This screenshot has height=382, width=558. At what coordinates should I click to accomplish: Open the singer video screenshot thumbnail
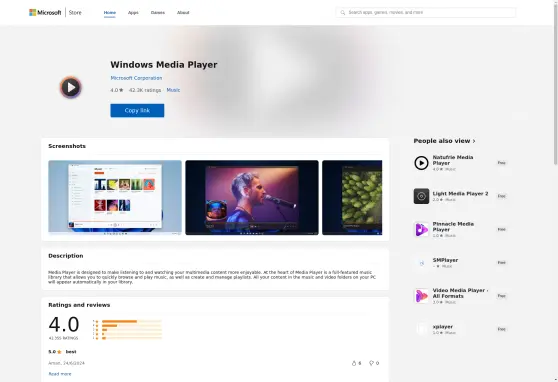point(252,198)
